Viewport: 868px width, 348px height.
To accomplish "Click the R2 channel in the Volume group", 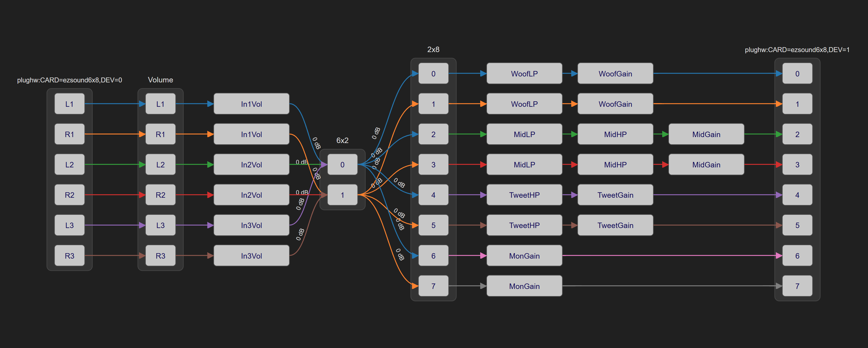I will [161, 195].
